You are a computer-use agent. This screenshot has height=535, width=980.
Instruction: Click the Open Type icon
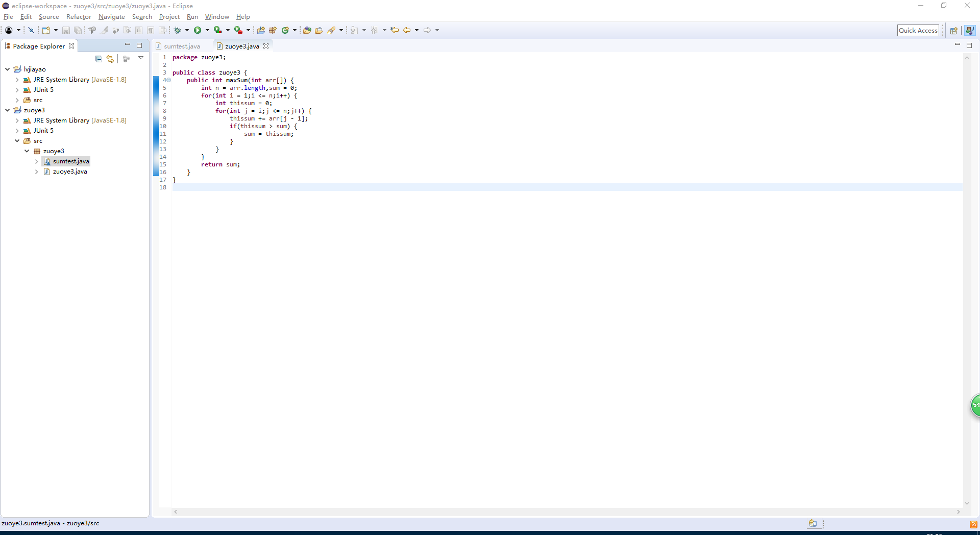click(x=307, y=30)
